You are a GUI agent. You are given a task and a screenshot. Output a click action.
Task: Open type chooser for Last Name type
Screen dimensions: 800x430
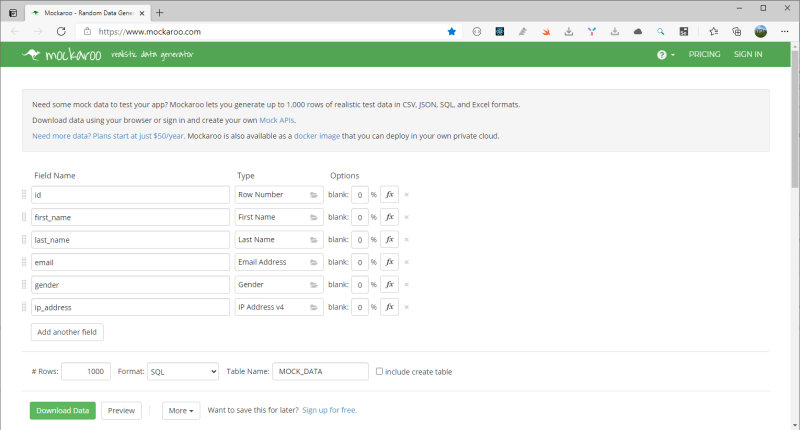point(279,239)
